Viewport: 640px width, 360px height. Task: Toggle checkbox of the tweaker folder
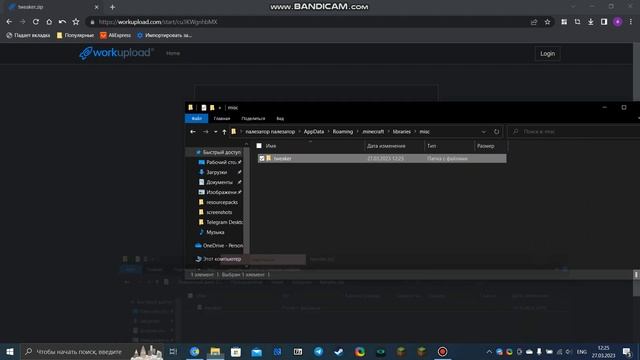point(262,158)
